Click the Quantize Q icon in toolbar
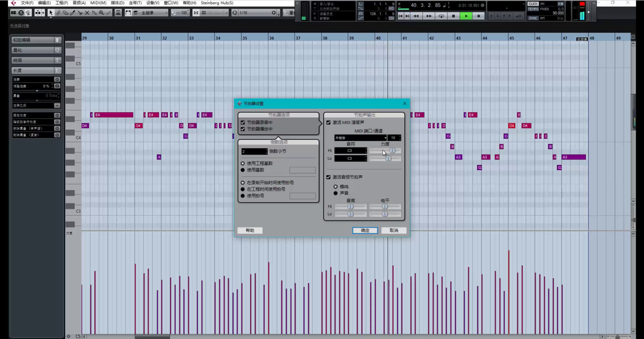 (x=234, y=13)
